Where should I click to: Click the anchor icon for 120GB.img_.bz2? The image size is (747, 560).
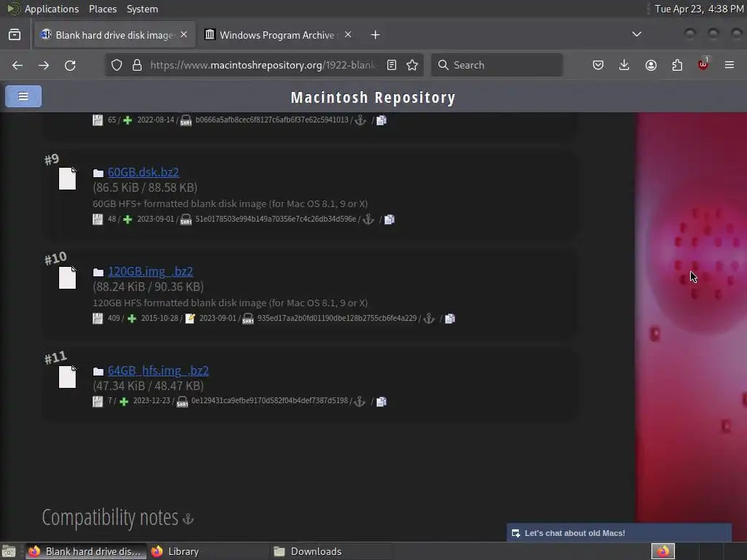pyautogui.click(x=429, y=319)
